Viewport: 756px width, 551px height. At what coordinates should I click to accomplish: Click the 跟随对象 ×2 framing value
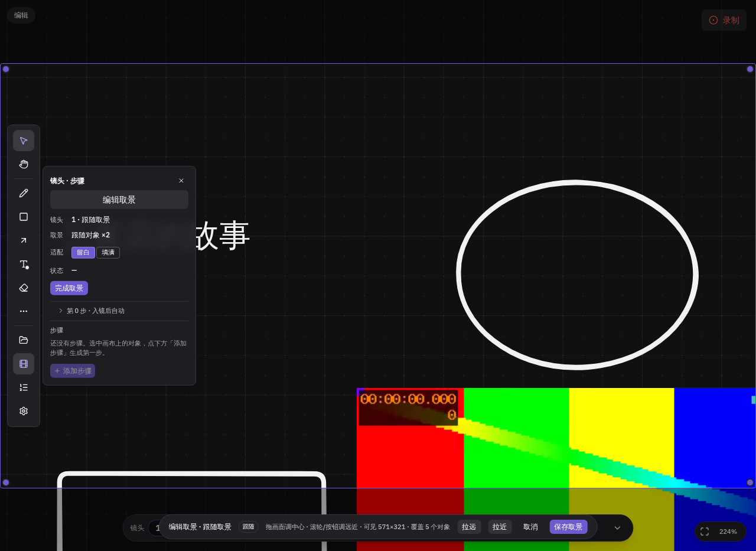90,235
